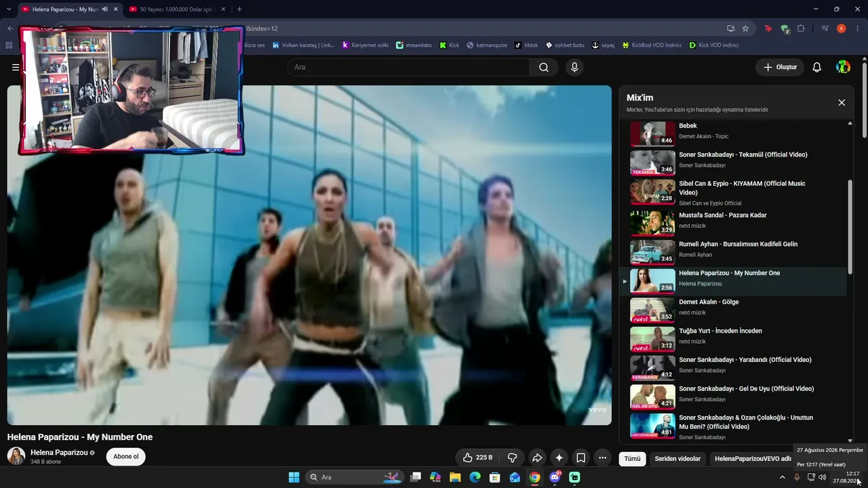Play Tuğba Yurt - İnceden İnceden
This screenshot has height=488, width=868.
[x=732, y=338]
